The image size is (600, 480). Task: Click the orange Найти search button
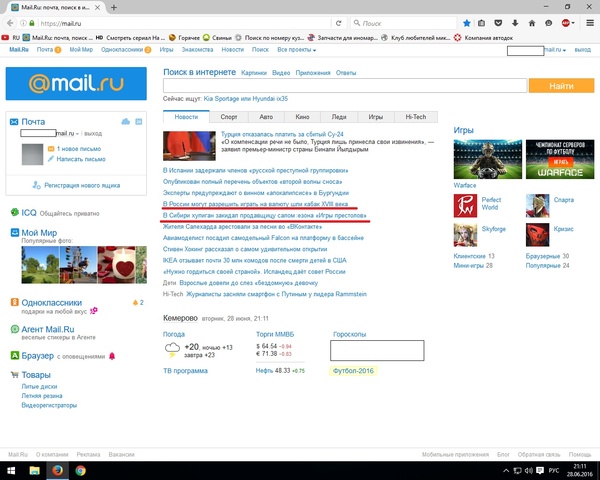click(x=561, y=86)
